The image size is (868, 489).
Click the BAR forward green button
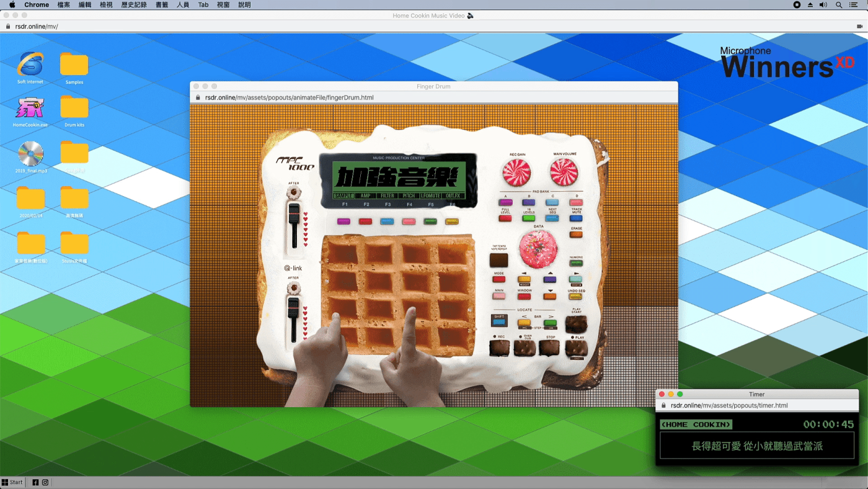tap(550, 323)
